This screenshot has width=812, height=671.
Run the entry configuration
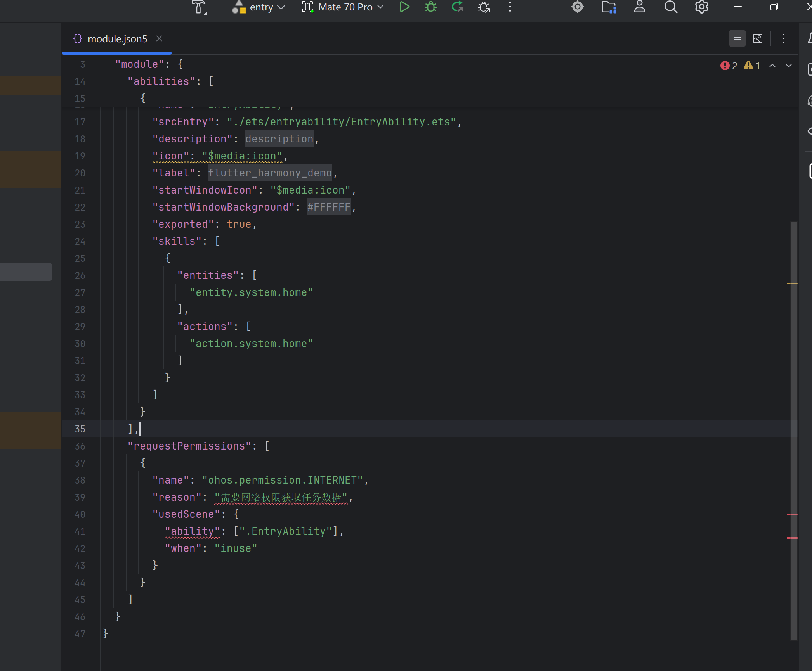(x=404, y=7)
